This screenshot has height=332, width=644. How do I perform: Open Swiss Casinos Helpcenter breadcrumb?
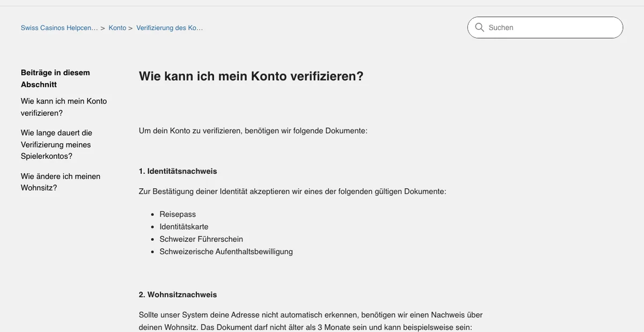(x=59, y=28)
